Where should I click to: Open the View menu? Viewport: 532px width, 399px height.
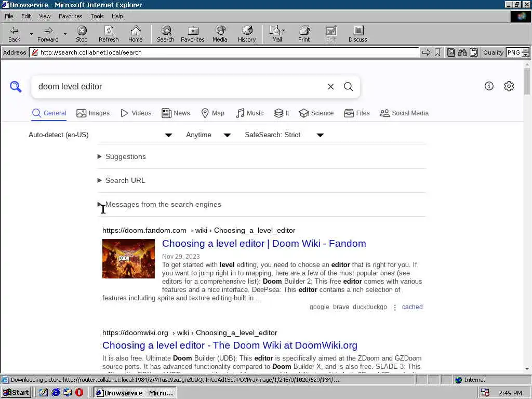click(45, 16)
